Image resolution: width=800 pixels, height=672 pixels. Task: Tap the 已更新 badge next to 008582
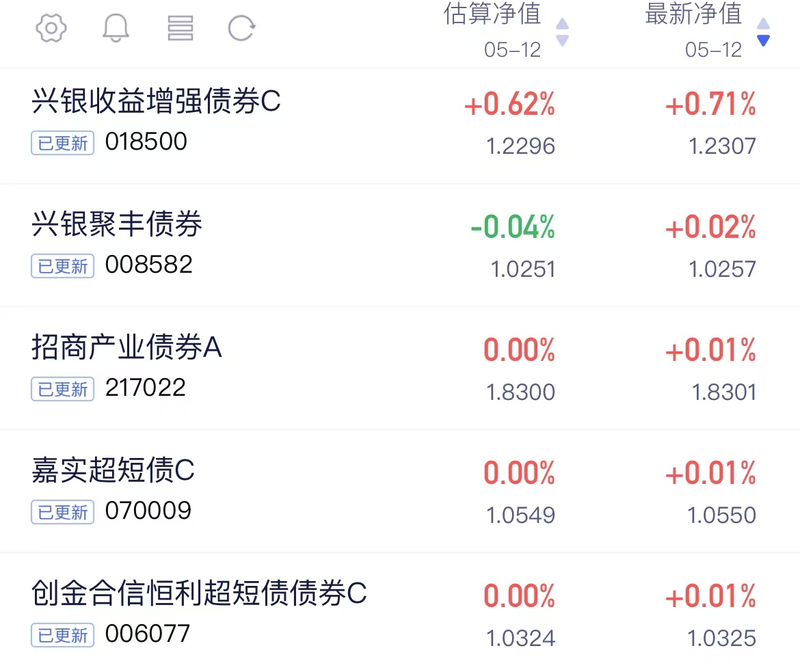(63, 266)
